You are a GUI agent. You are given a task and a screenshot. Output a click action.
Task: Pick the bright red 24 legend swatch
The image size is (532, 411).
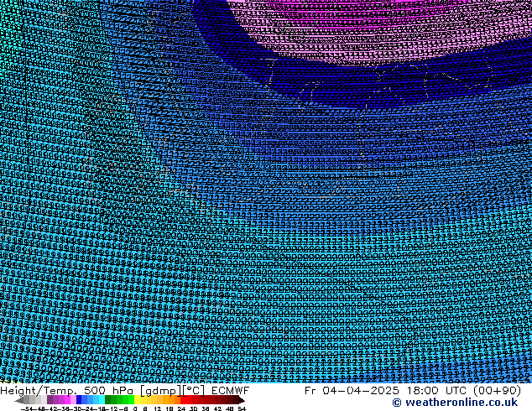pos(183,399)
